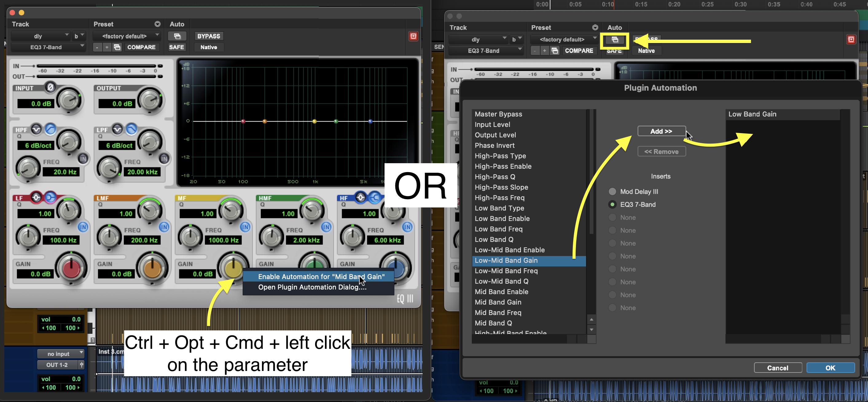This screenshot has width=868, height=402.
Task: Click green HMF node on EQ graph
Action: click(x=336, y=121)
